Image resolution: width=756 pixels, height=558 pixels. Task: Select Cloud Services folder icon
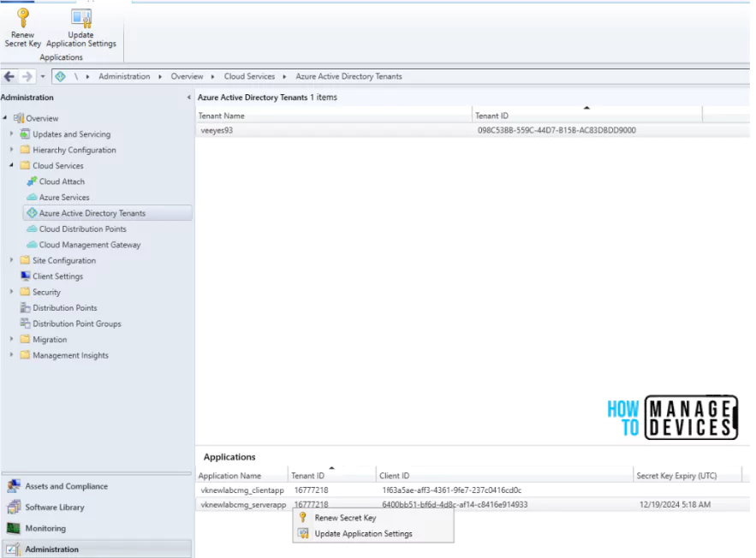pos(25,165)
